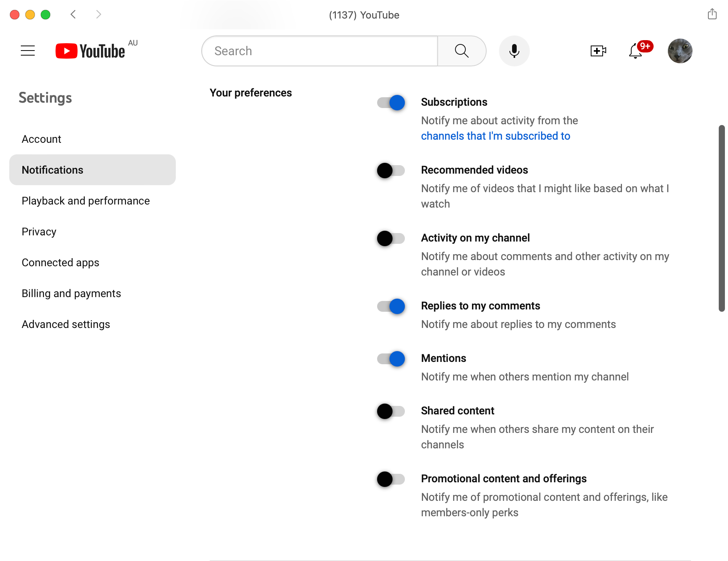Run a search with the magnifier button

click(x=461, y=51)
